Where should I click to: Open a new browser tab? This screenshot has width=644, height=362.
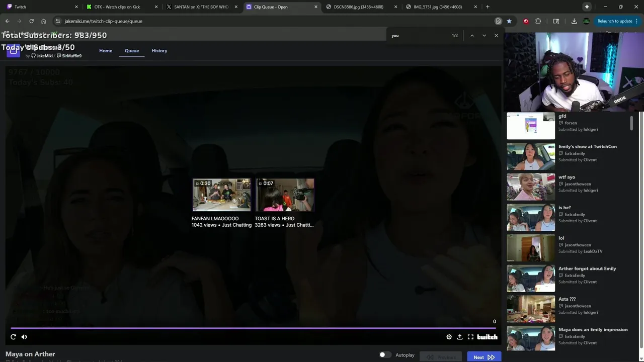coord(488,7)
